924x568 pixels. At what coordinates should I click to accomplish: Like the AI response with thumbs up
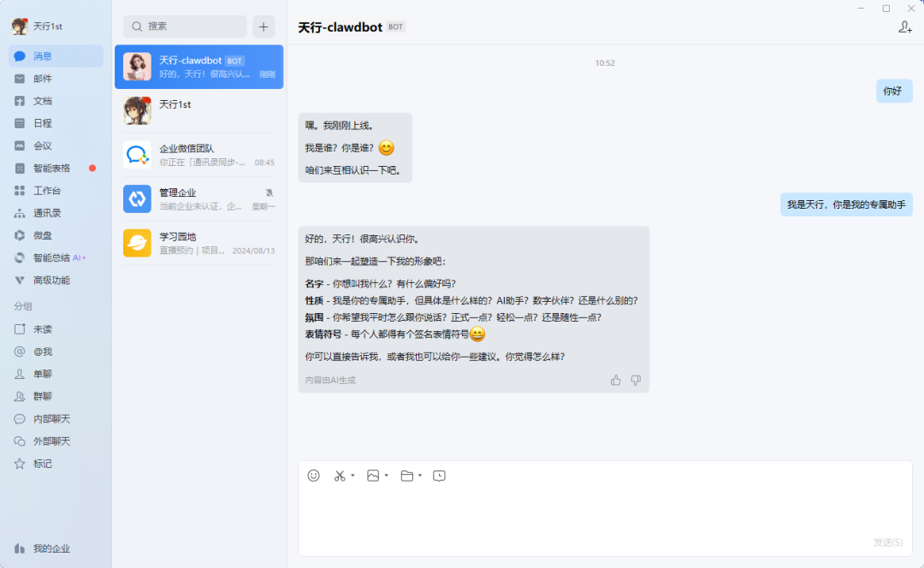[616, 380]
